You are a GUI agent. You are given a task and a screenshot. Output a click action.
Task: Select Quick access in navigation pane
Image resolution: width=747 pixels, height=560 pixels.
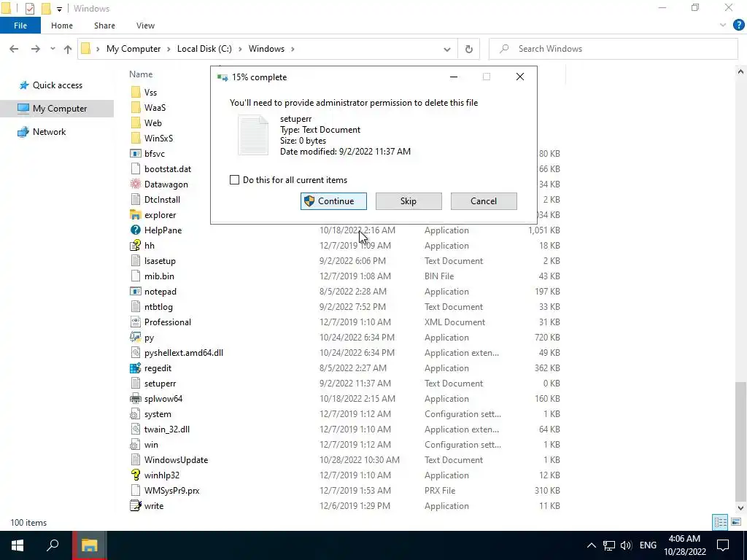coord(57,85)
